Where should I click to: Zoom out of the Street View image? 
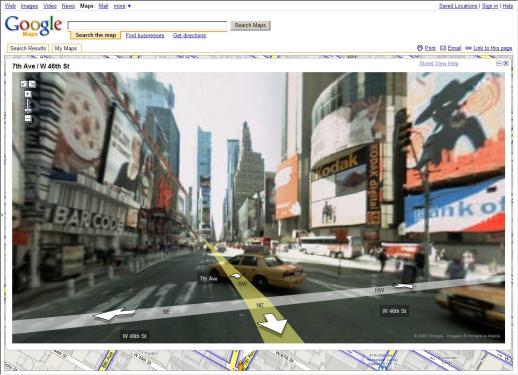(x=28, y=118)
